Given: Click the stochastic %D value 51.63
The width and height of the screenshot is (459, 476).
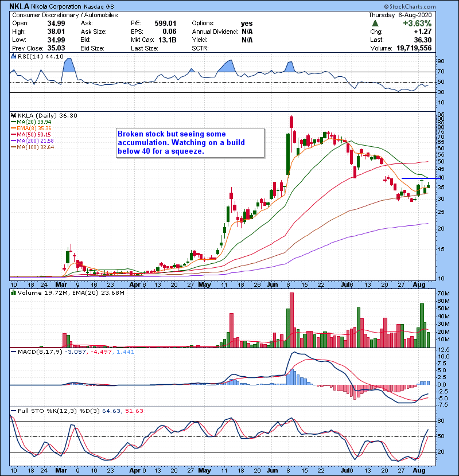Looking at the screenshot, I should click(134, 411).
